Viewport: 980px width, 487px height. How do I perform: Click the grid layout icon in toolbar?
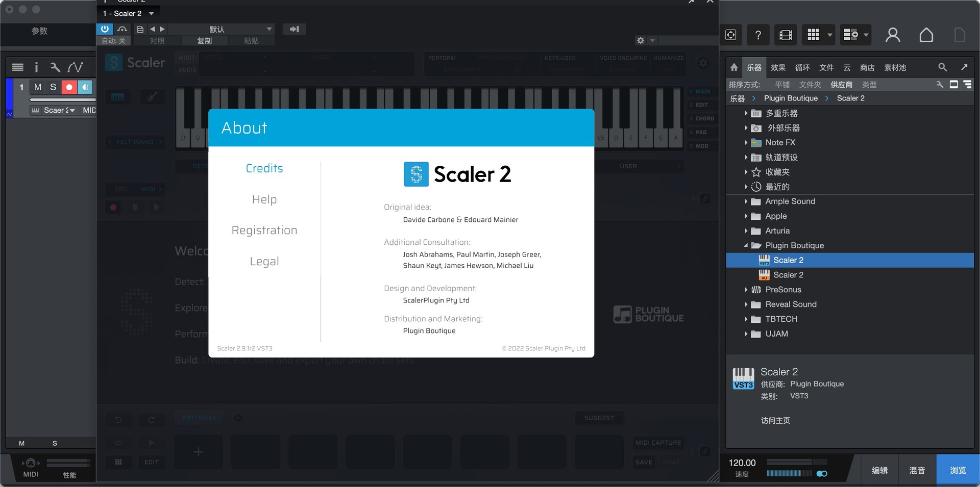813,35
